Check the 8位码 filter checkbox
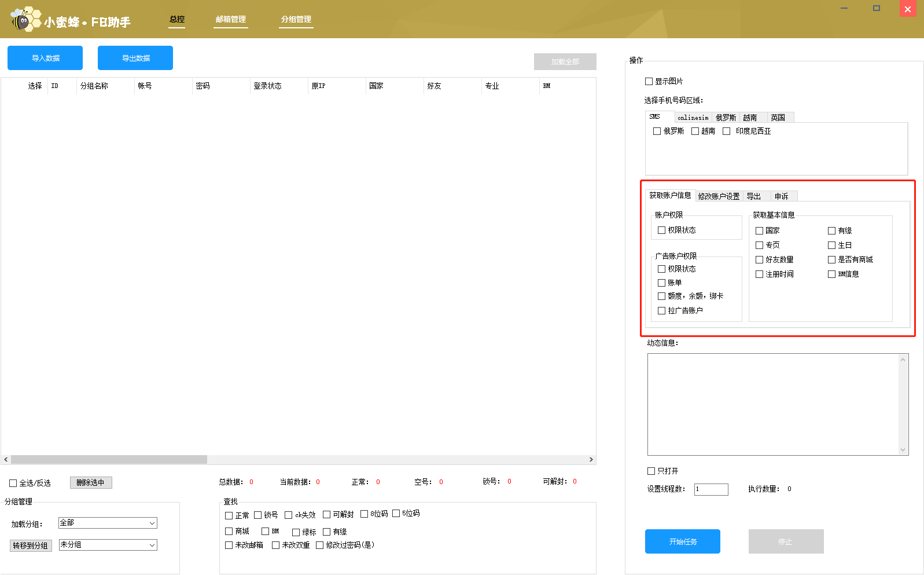Image resolution: width=924 pixels, height=575 pixels. click(x=364, y=514)
